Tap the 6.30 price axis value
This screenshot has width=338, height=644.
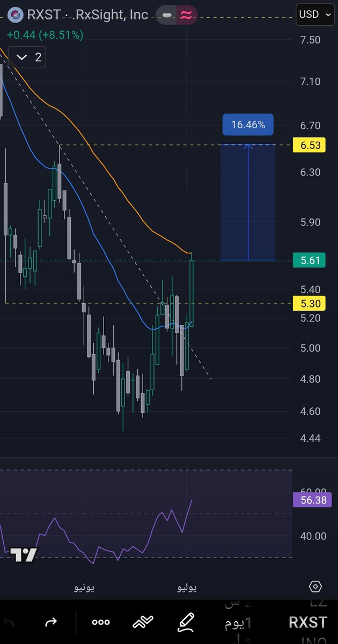310,172
